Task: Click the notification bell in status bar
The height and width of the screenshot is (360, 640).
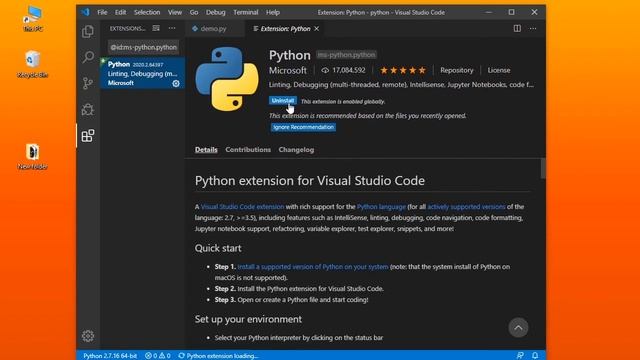Action: pyautogui.click(x=535, y=356)
